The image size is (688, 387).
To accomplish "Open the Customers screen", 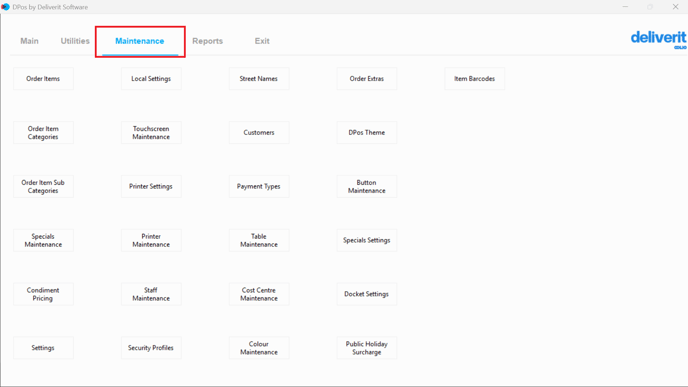I will (x=259, y=133).
